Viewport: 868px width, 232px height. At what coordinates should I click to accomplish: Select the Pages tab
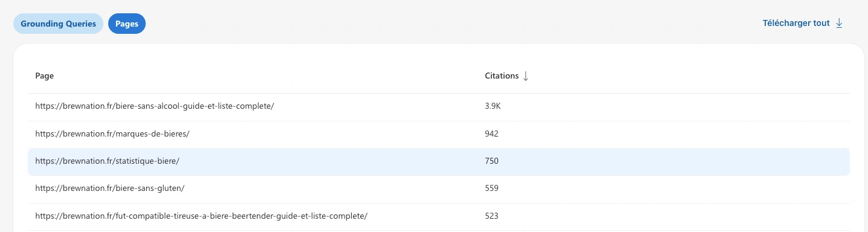[127, 24]
